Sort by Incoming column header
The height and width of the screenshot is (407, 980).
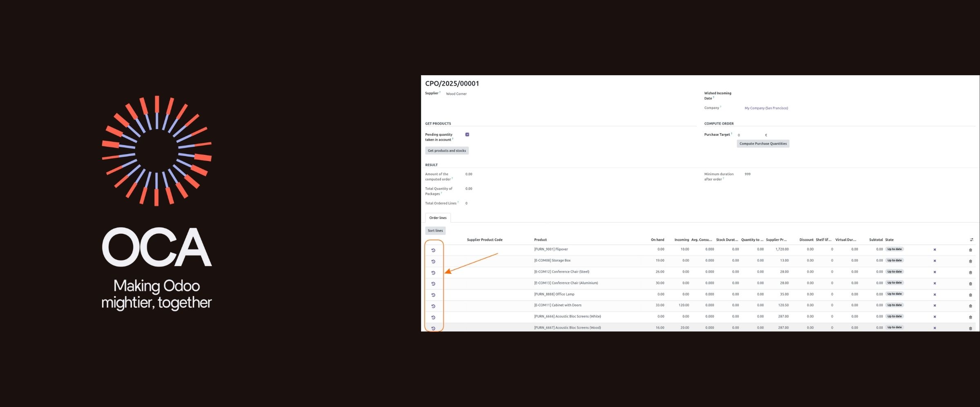pos(682,240)
